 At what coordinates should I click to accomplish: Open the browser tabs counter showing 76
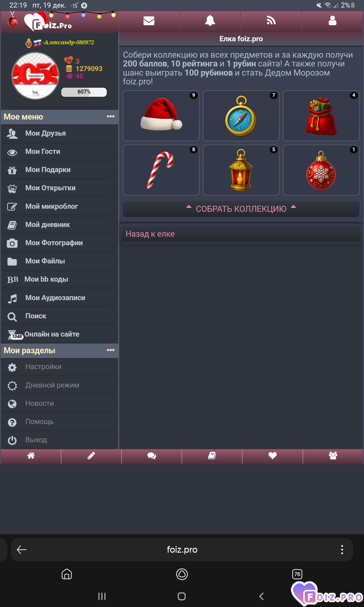click(297, 574)
